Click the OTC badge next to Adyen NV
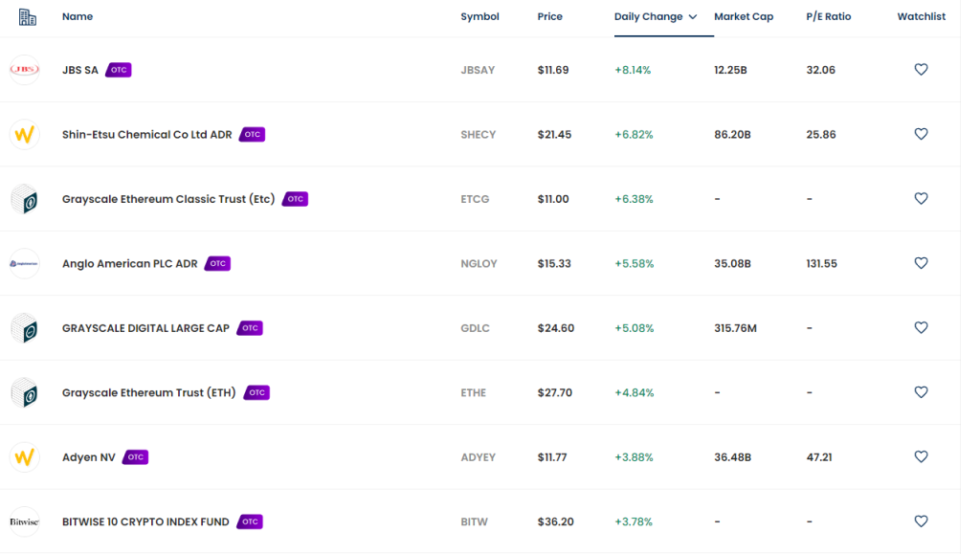This screenshot has width=980, height=554. (x=135, y=456)
